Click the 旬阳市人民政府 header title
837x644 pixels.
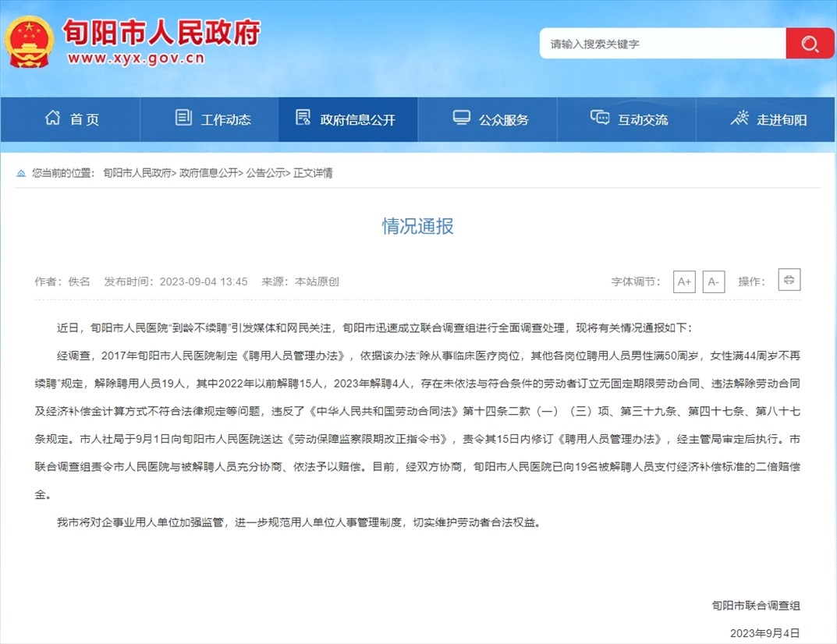coord(161,31)
